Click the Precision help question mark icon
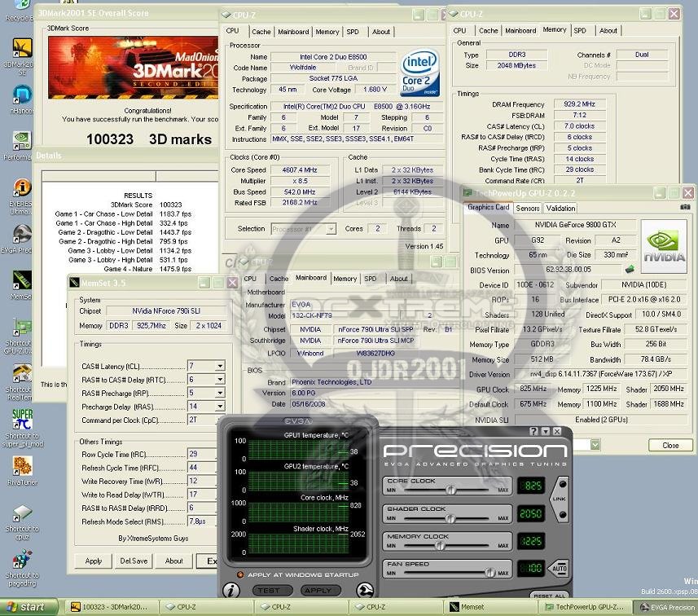The height and width of the screenshot is (616, 698). coord(533,431)
